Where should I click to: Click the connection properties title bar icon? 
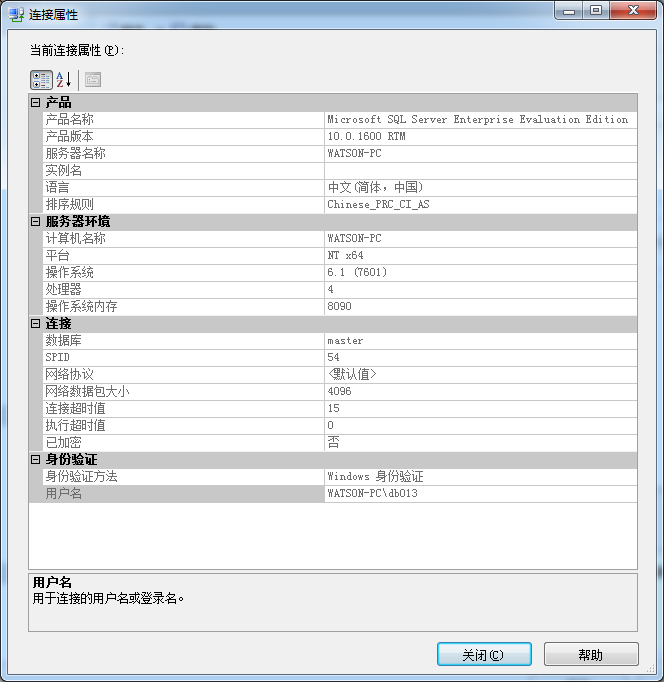16,14
